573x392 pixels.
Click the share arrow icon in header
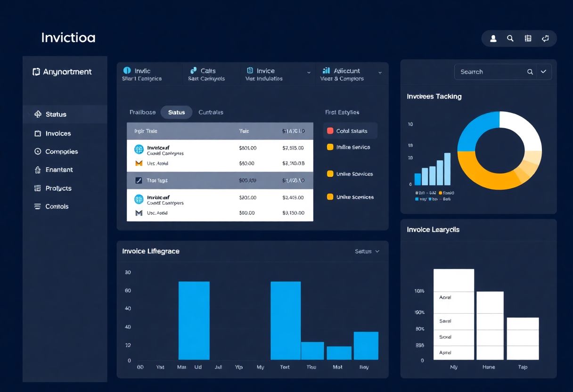[x=545, y=39]
